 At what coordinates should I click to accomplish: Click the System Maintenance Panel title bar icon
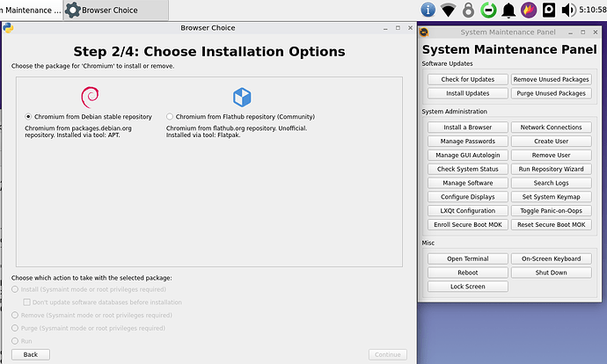point(424,33)
